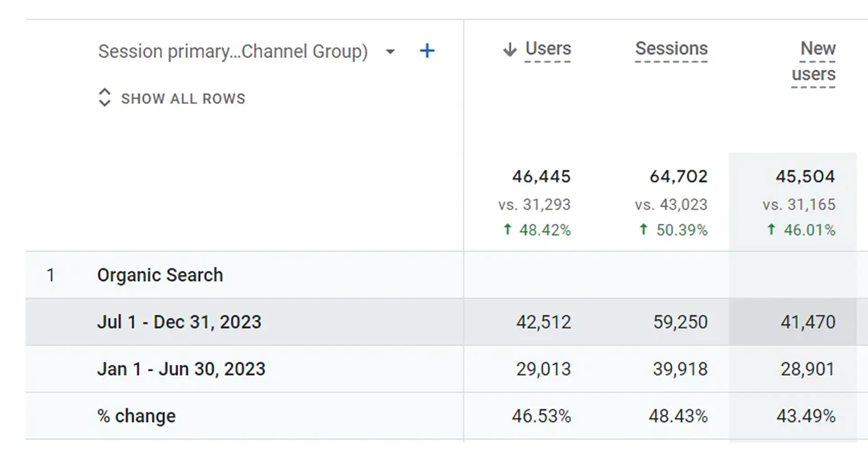Sort the table by Sessions column
Viewport: 868px width, 453px height.
(x=671, y=49)
